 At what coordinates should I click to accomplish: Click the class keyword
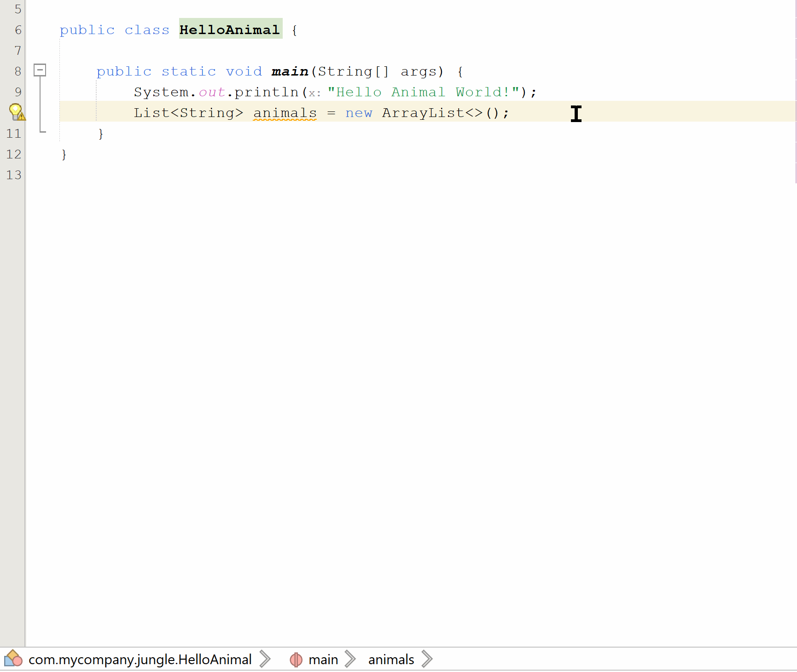pos(147,30)
